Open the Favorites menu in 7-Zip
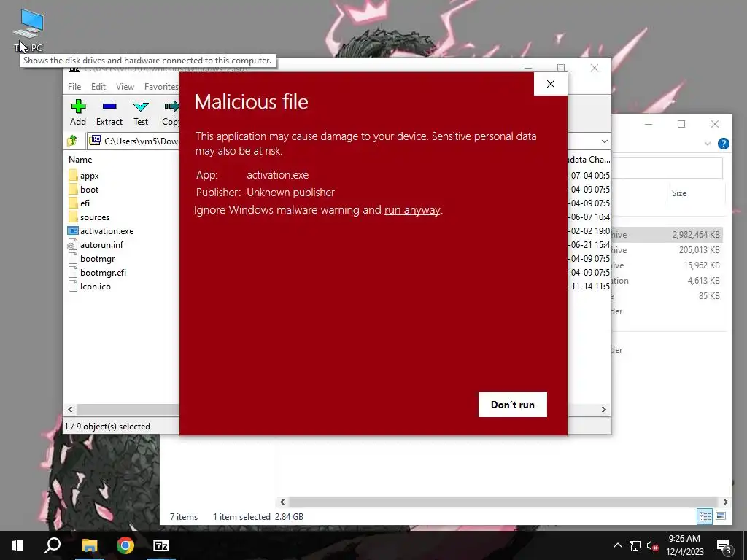 pyautogui.click(x=161, y=86)
